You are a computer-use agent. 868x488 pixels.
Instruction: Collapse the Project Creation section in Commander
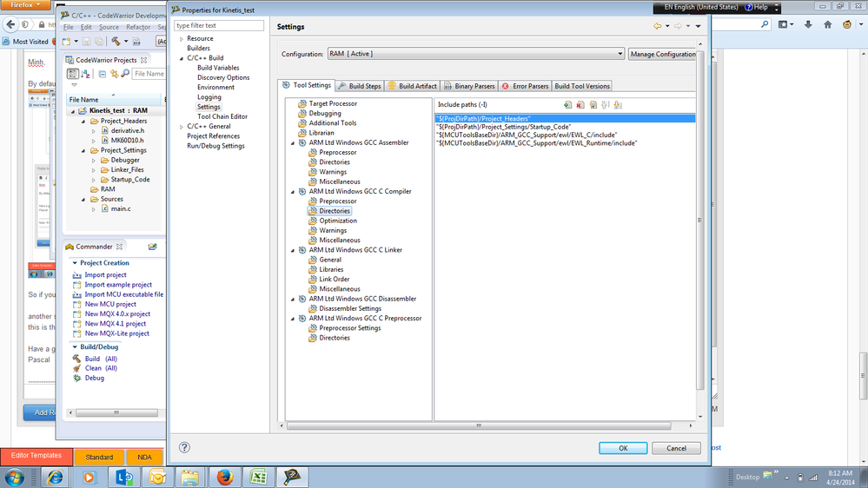click(x=75, y=263)
